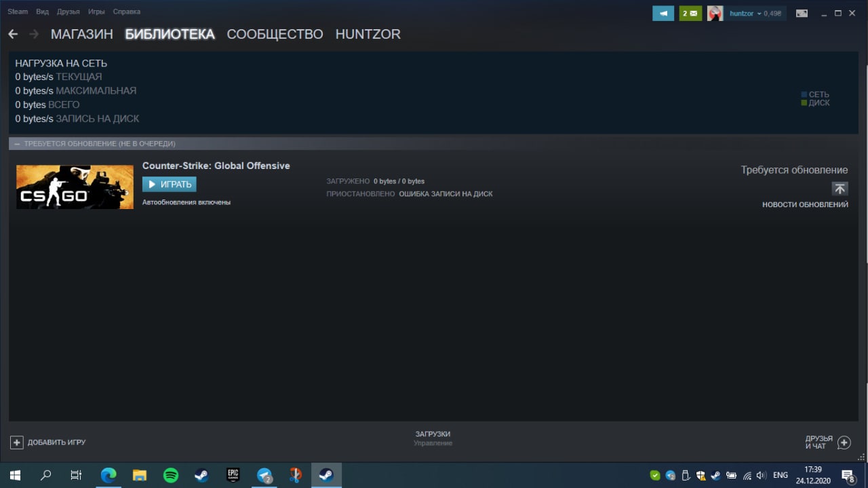Click the blue announcements megaphone icon
The image size is (868, 488).
663,13
